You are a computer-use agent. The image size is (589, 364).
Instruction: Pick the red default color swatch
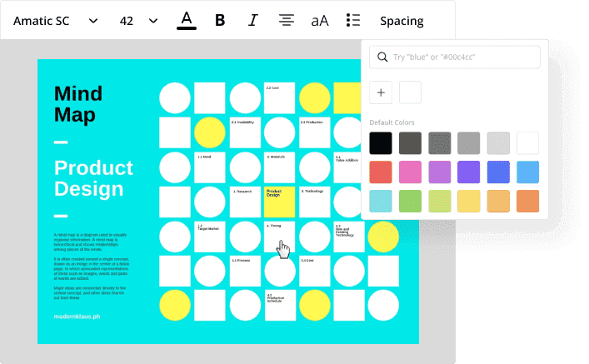point(381,172)
